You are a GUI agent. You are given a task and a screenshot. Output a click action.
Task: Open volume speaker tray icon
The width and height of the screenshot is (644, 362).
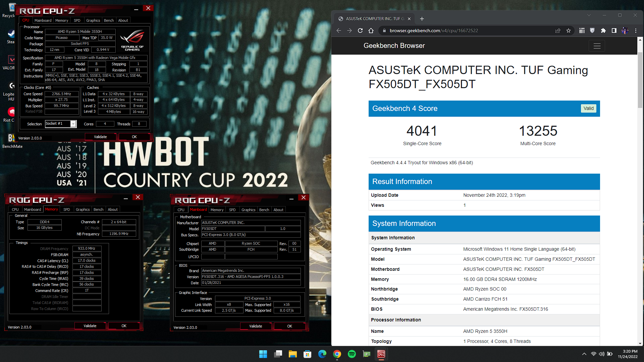click(602, 354)
